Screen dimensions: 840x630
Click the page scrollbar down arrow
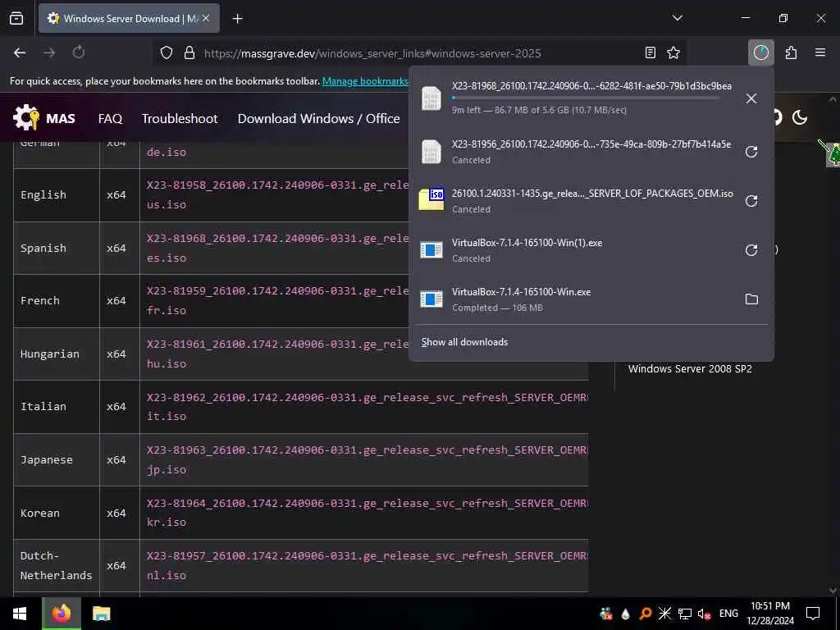point(833,591)
